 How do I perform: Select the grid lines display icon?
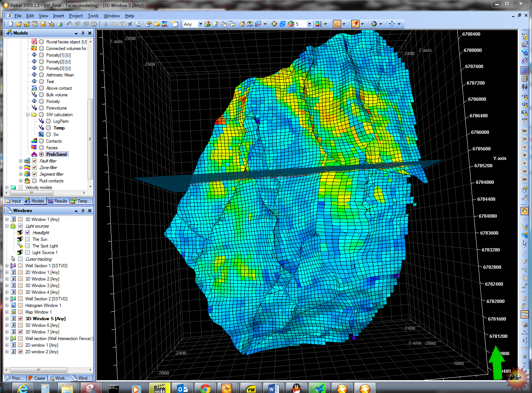pyautogui.click(x=525, y=70)
